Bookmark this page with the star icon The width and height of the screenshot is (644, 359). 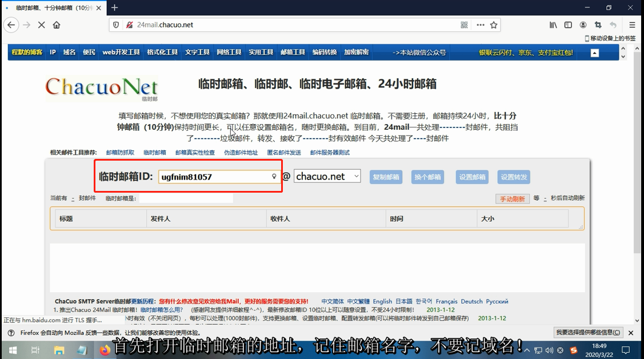[494, 25]
